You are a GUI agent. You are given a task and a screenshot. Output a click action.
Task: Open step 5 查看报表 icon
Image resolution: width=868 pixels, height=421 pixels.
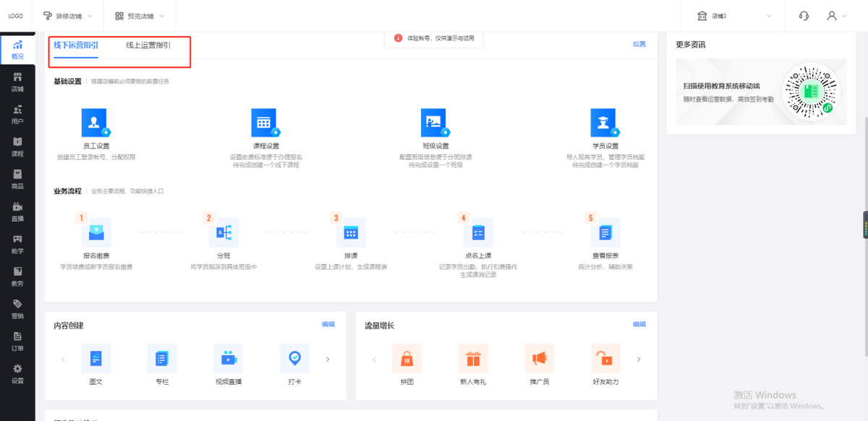[605, 232]
